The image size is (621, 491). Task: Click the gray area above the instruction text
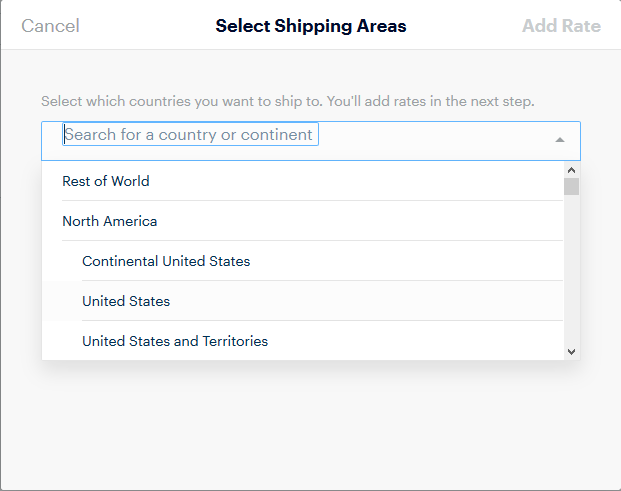pyautogui.click(x=310, y=71)
